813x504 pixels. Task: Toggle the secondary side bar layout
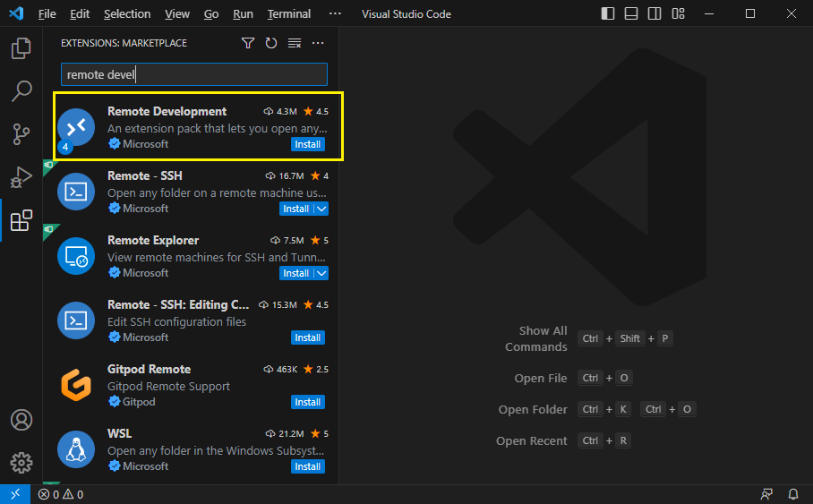pyautogui.click(x=655, y=13)
